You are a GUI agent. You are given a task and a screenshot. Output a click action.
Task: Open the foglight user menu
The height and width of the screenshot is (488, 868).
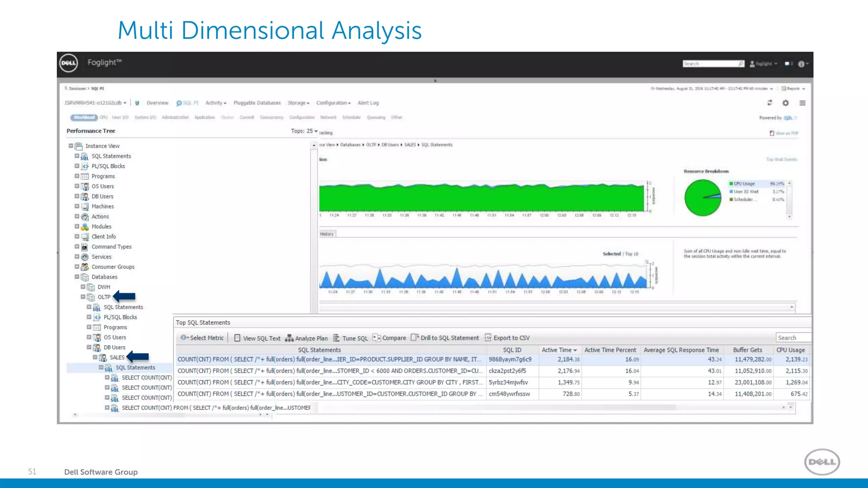[x=764, y=64]
